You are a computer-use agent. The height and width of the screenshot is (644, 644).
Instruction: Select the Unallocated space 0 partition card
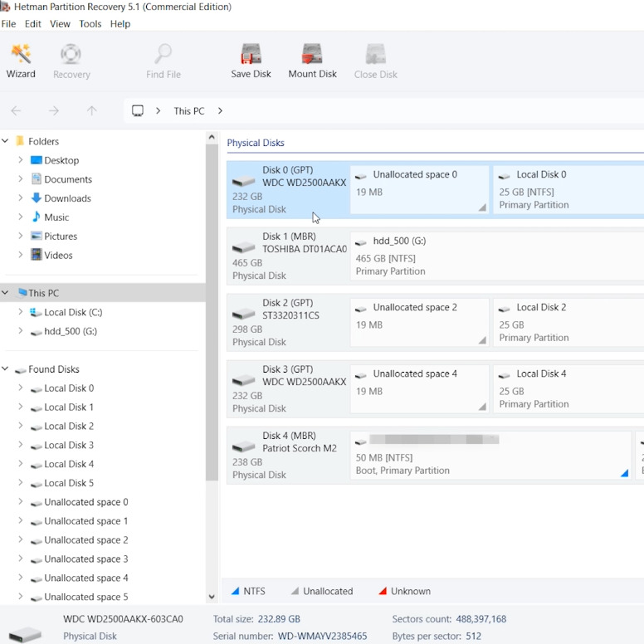click(419, 189)
